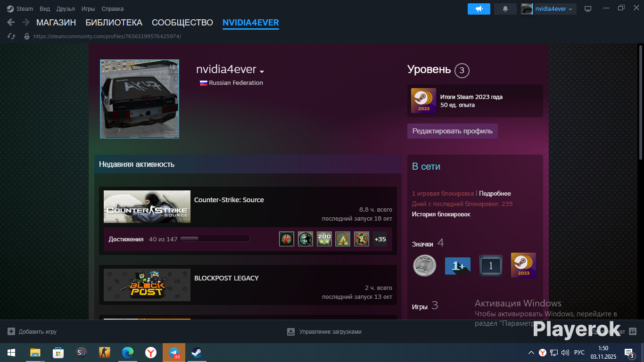Image resolution: width=644 pixels, height=362 pixels.
Task: Switch to the СООБЩЕСТВО tab
Action: click(x=182, y=23)
